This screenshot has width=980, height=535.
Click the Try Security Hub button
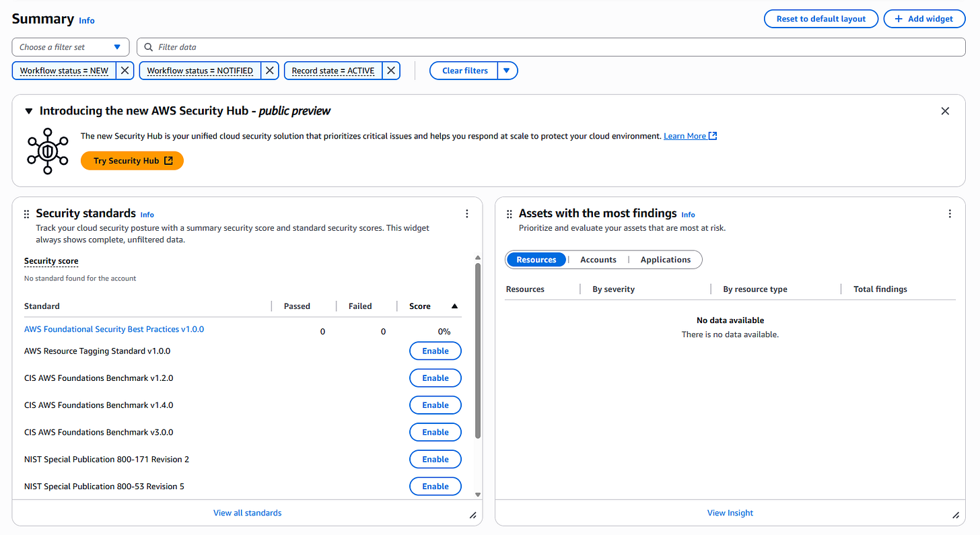coord(133,161)
